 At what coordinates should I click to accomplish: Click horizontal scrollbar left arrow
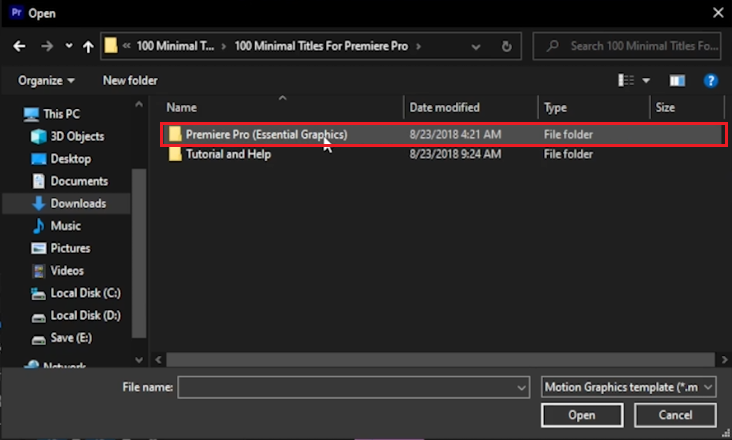[158, 360]
